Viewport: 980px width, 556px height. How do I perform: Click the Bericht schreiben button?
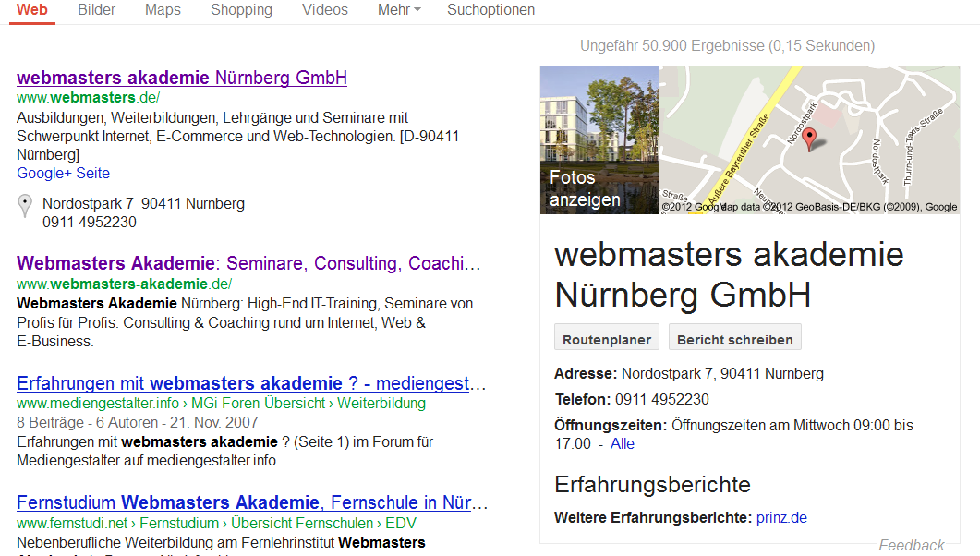click(x=735, y=337)
